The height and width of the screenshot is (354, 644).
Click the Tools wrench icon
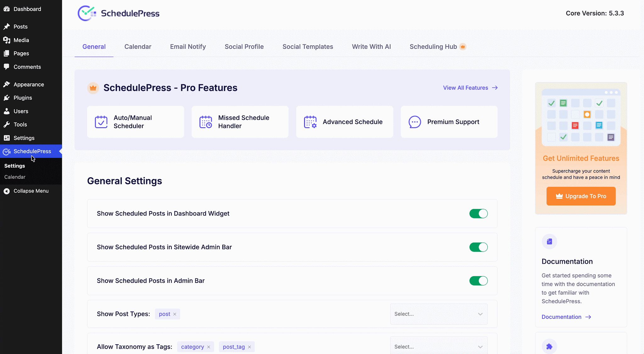click(x=7, y=125)
